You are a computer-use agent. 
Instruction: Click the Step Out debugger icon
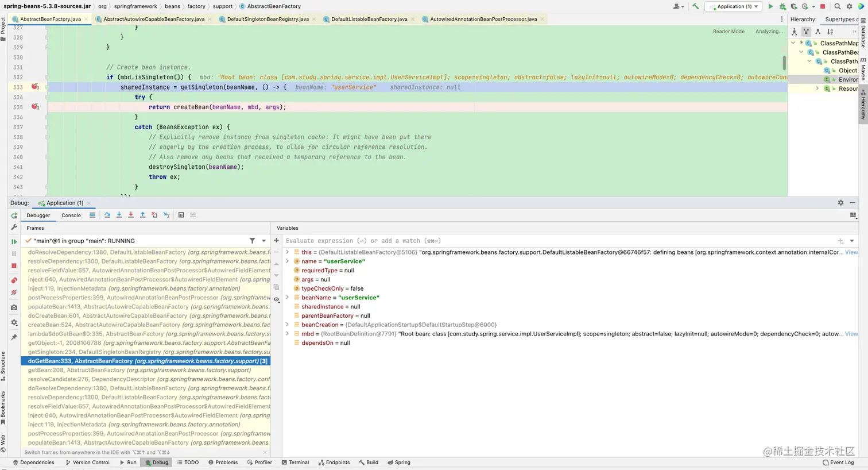142,215
